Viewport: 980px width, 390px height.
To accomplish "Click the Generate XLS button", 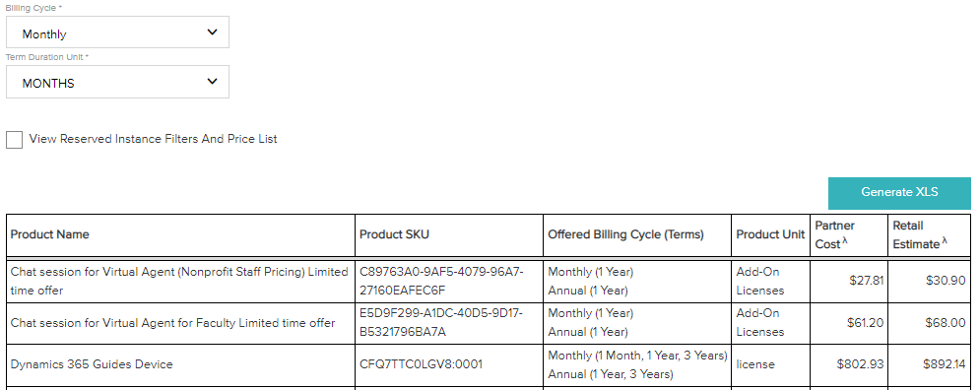I will (899, 193).
